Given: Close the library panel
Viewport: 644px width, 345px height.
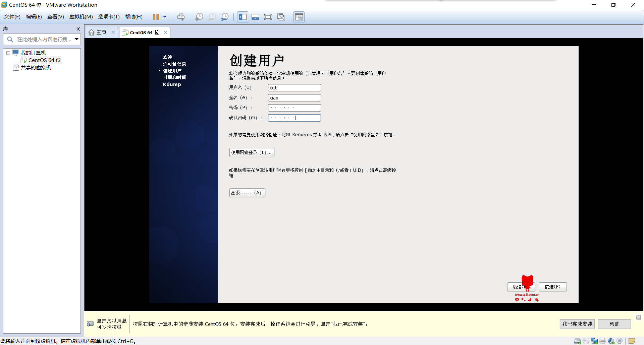Looking at the screenshot, I should [78, 29].
